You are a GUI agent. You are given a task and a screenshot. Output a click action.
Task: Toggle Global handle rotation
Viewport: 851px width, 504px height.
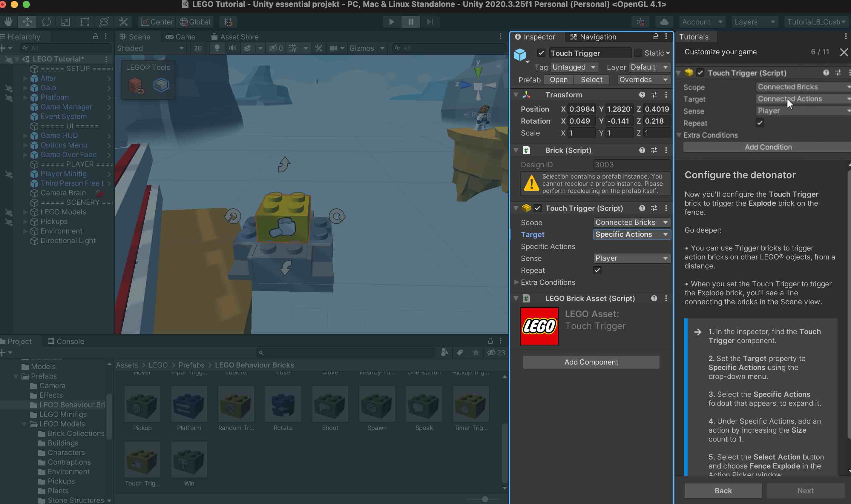click(x=195, y=22)
